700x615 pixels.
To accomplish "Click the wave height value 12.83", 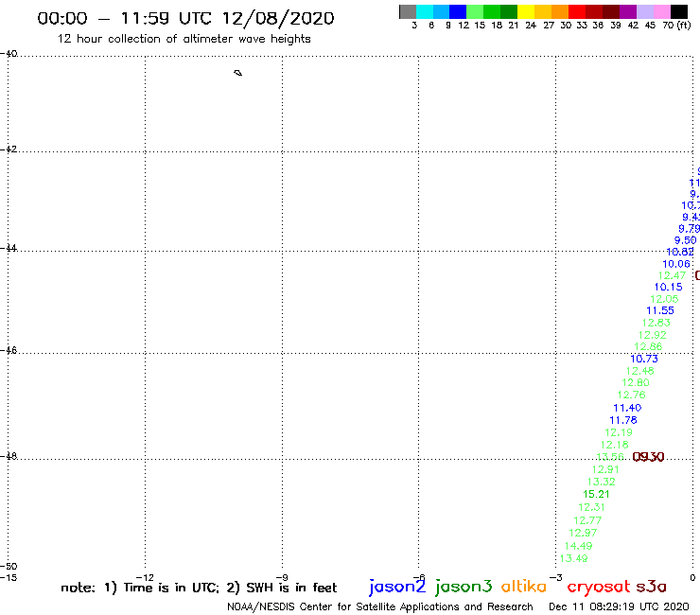I will tap(656, 323).
